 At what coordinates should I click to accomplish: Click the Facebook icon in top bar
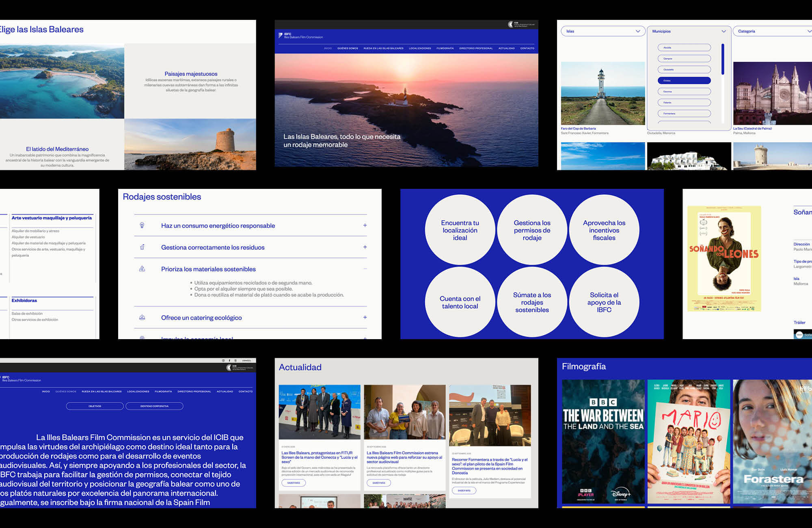[229, 361]
